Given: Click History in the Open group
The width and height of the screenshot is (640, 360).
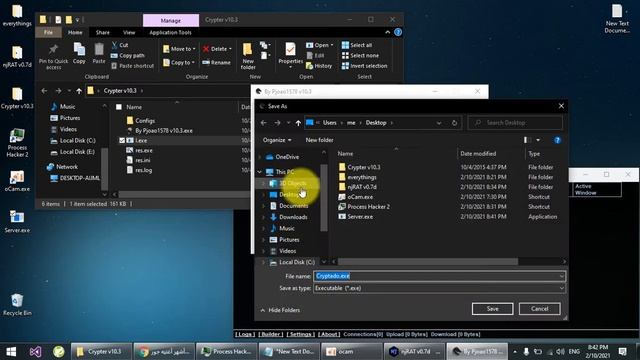Looking at the screenshot, I should [x=319, y=66].
